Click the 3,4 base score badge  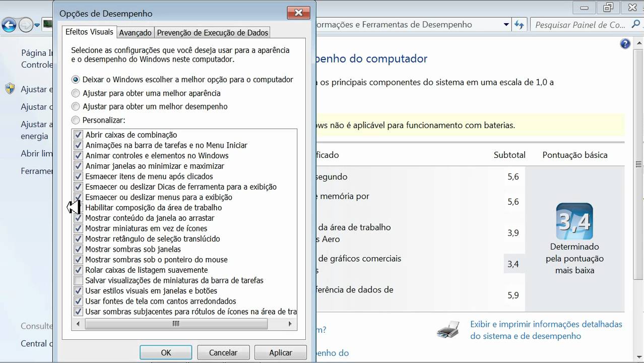click(574, 221)
